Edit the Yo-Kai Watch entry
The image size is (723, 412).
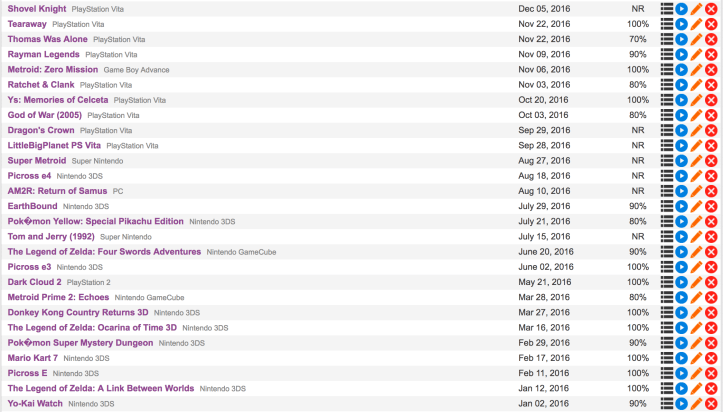point(697,404)
